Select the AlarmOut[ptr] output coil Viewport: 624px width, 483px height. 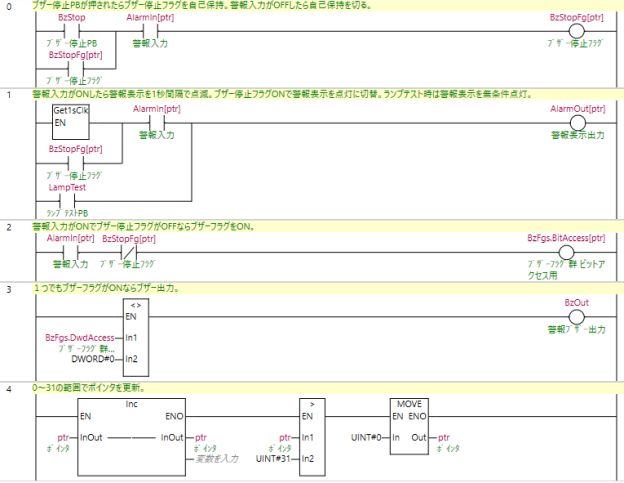pyautogui.click(x=578, y=123)
